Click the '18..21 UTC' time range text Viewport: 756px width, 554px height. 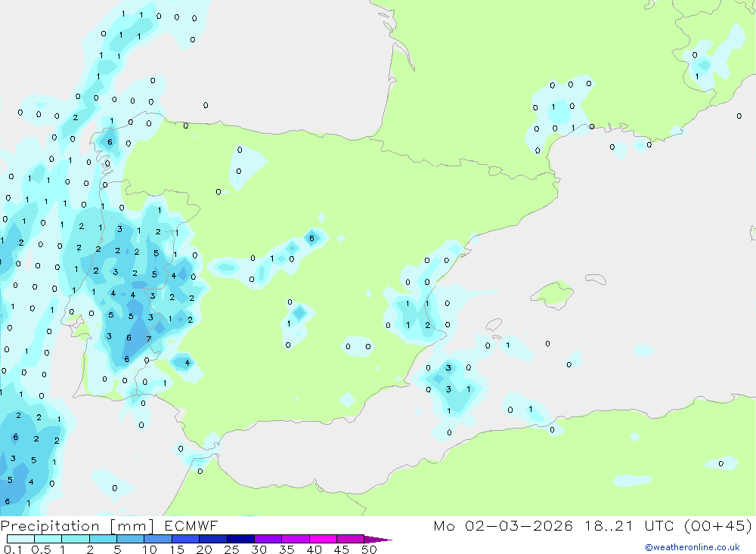point(629,525)
